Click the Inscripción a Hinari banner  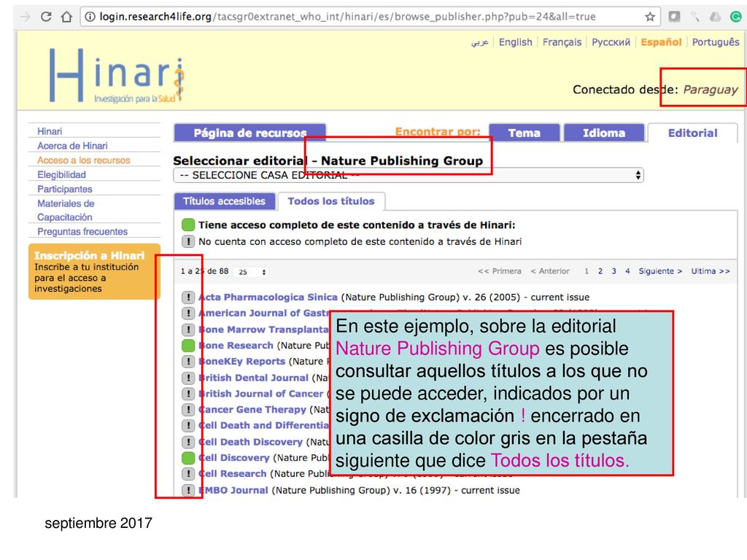[94, 271]
